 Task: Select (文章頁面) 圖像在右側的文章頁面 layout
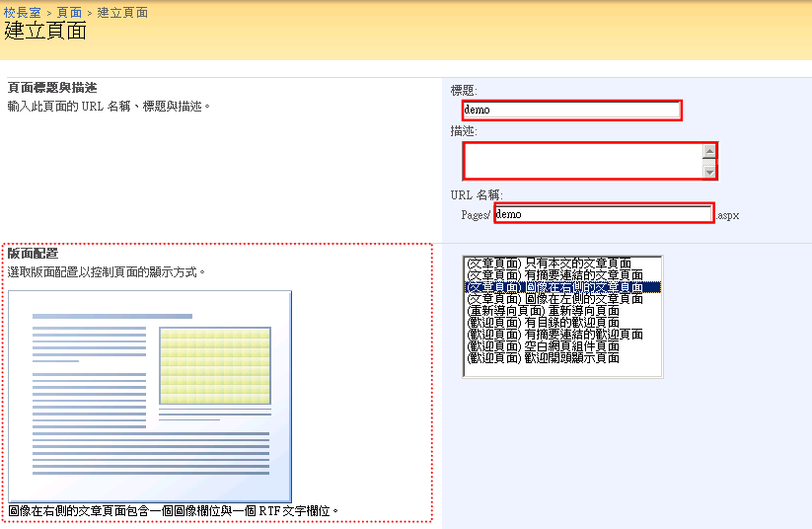(x=563, y=286)
